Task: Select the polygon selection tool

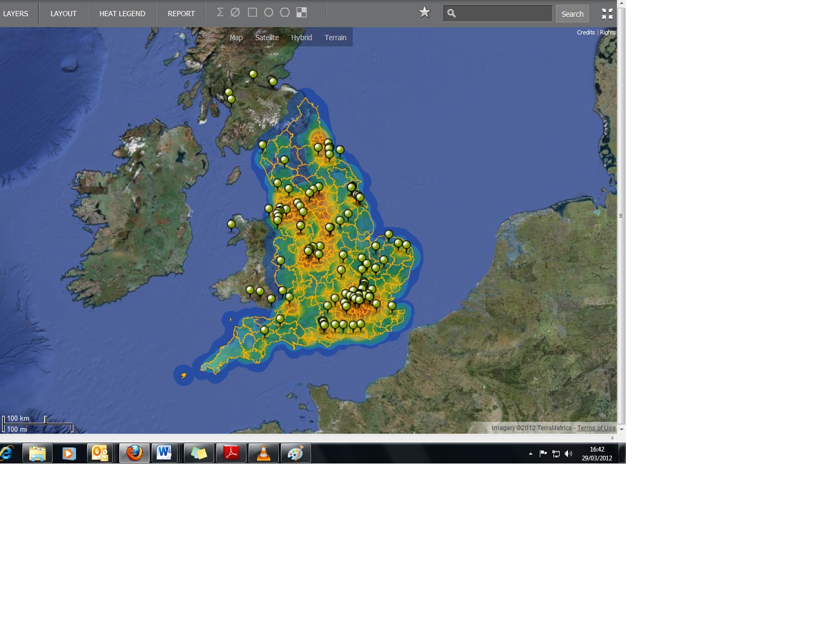Action: tap(285, 13)
